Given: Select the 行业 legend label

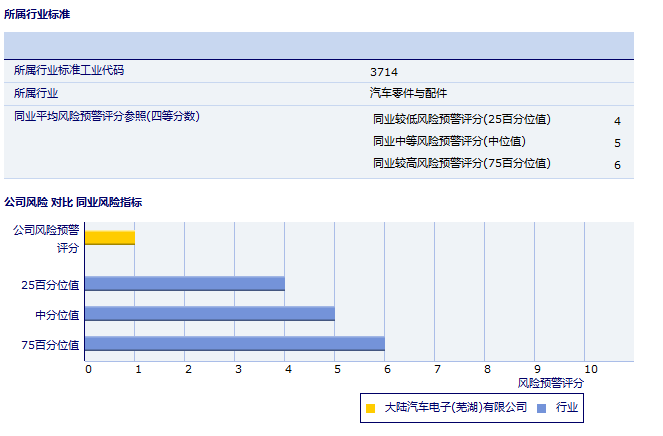Looking at the screenshot, I should tap(567, 408).
